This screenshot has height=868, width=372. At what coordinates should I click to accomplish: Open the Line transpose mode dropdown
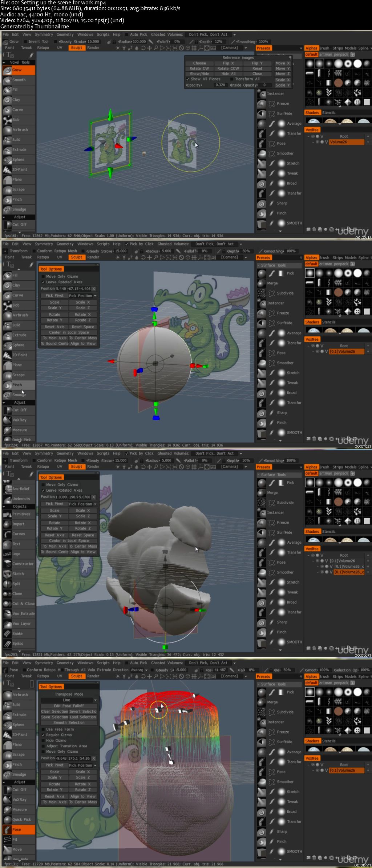pos(69,700)
